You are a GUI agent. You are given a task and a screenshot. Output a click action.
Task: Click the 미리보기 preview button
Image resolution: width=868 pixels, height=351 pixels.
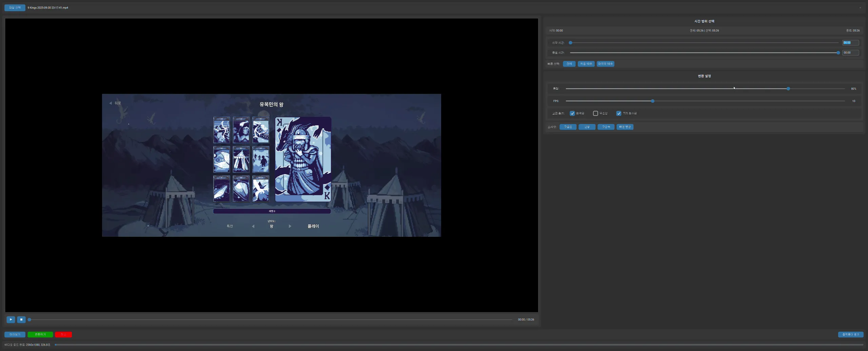click(x=15, y=335)
